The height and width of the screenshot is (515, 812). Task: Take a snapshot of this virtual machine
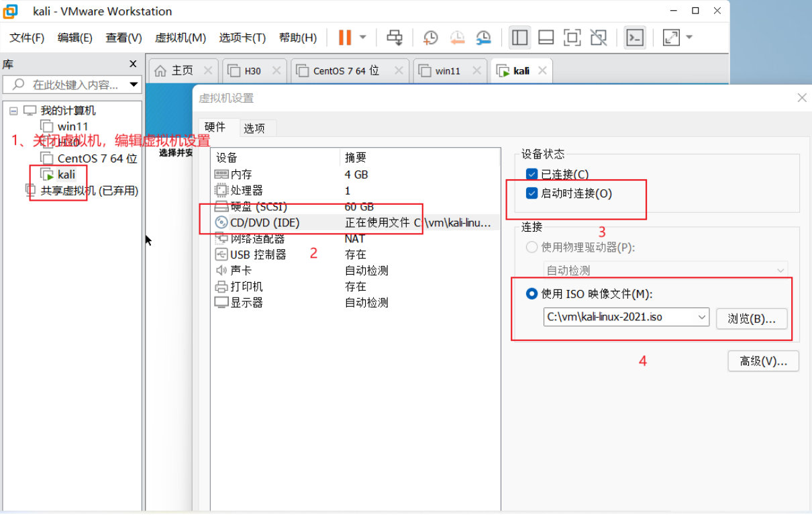click(x=430, y=38)
